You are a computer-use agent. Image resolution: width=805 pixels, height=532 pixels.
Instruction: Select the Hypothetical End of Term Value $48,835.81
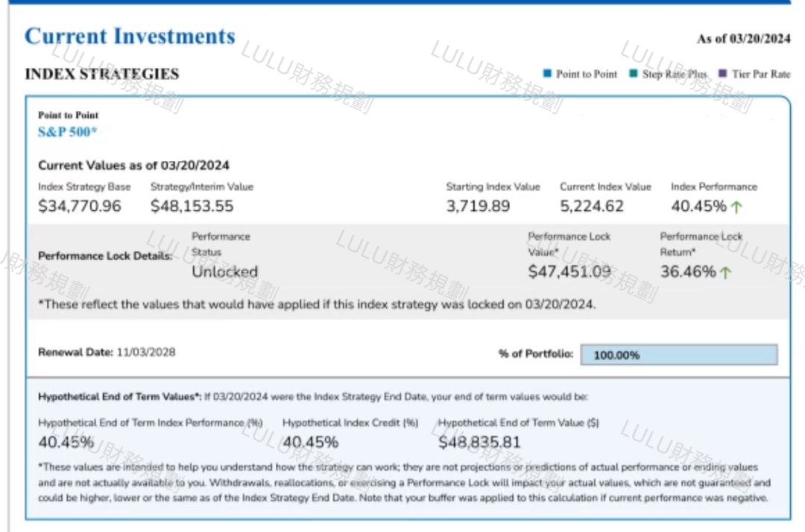(479, 443)
